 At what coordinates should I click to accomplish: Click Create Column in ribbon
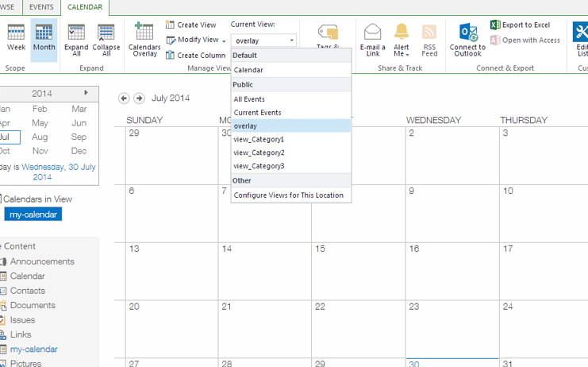[195, 55]
